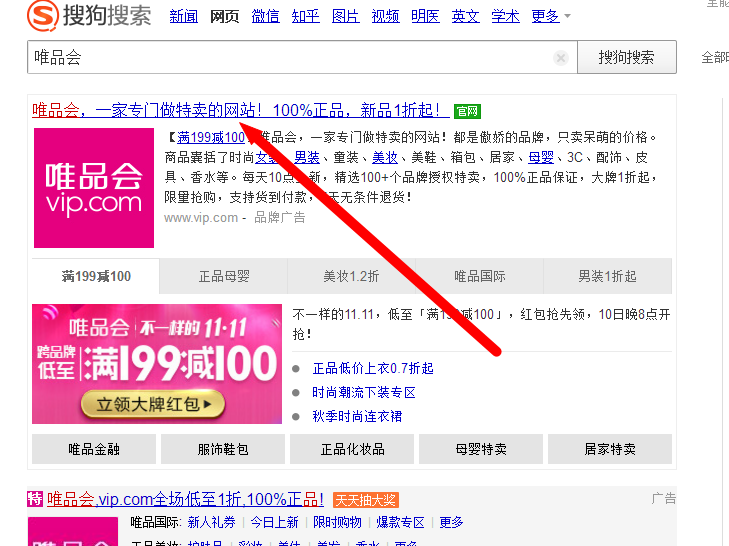Open the 今日上新 link
This screenshot has height=546, width=729.
(x=274, y=522)
